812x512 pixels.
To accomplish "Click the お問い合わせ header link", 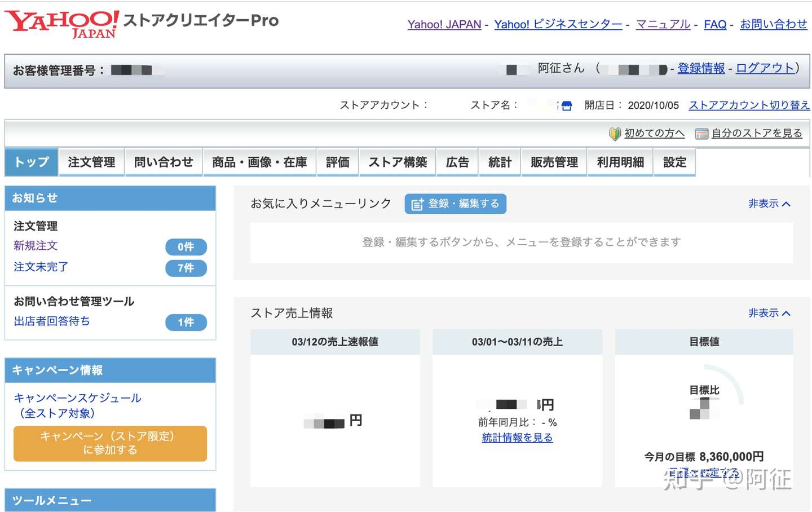I will coord(774,24).
